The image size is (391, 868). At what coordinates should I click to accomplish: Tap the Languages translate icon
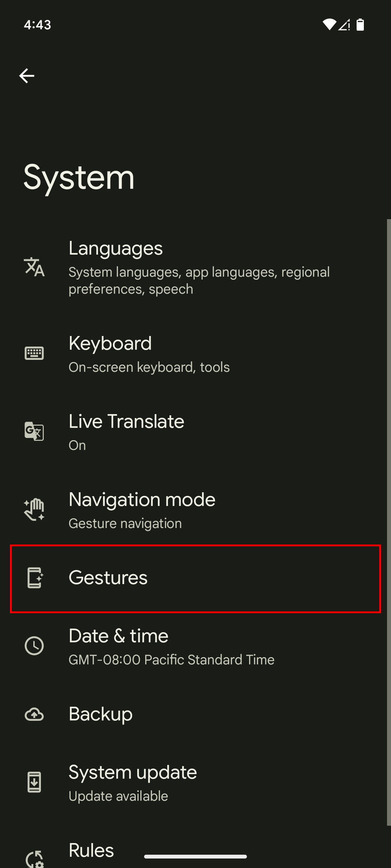tap(34, 267)
